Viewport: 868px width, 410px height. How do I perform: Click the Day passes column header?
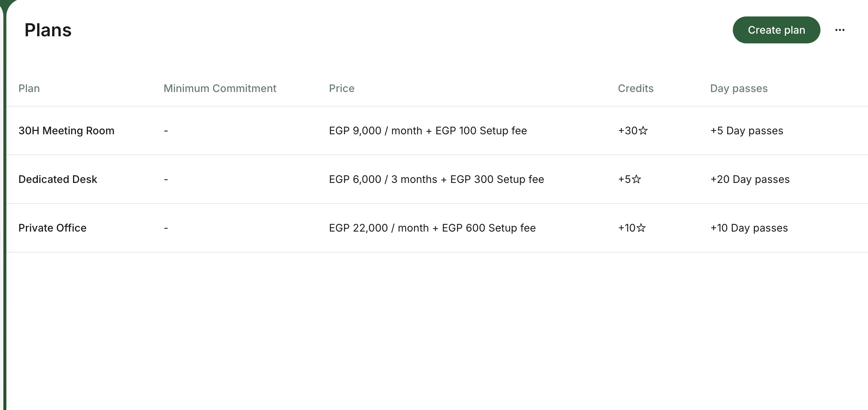(739, 88)
